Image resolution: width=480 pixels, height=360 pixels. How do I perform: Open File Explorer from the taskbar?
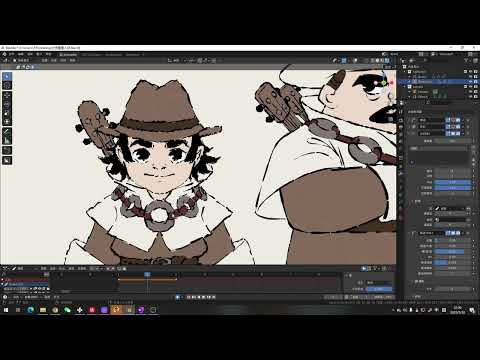[43, 310]
